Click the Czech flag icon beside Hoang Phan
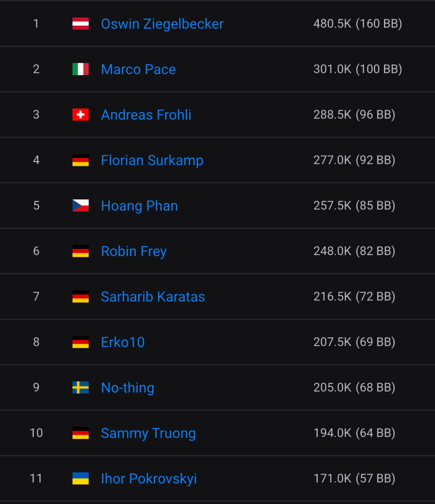 pos(80,206)
